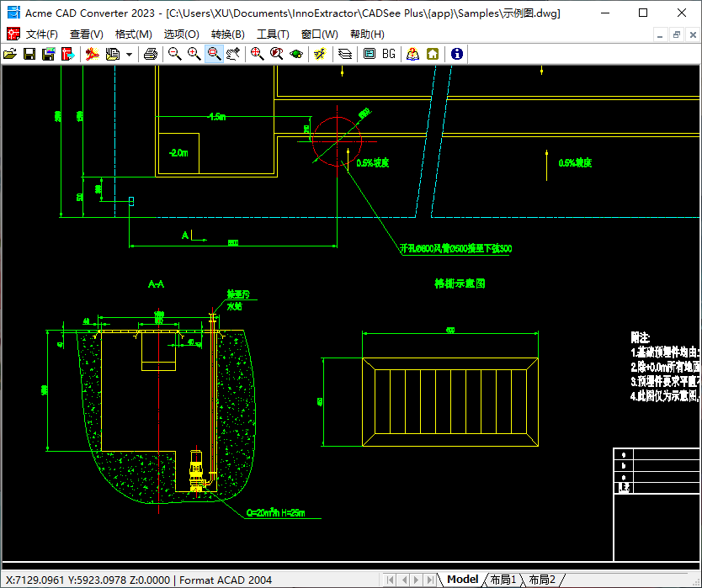Click the Convert to PDF icon
The width and height of the screenshot is (702, 588).
pos(93,54)
